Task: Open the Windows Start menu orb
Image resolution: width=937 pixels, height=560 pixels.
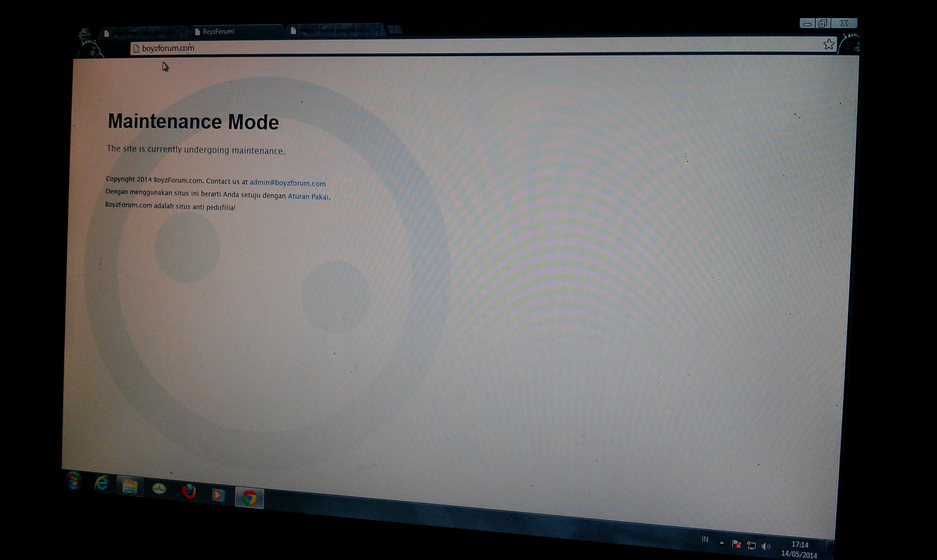Action: pyautogui.click(x=73, y=481)
